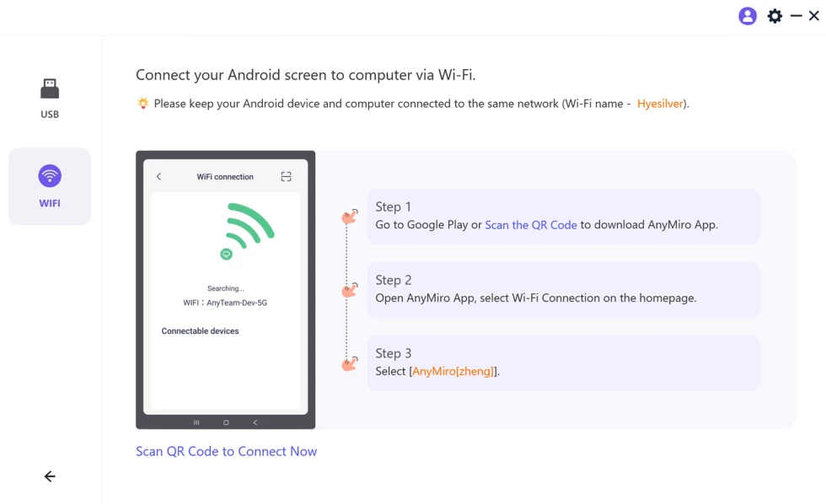This screenshot has width=826, height=504.
Task: Click the back arrow at bottom left
Action: [x=50, y=476]
